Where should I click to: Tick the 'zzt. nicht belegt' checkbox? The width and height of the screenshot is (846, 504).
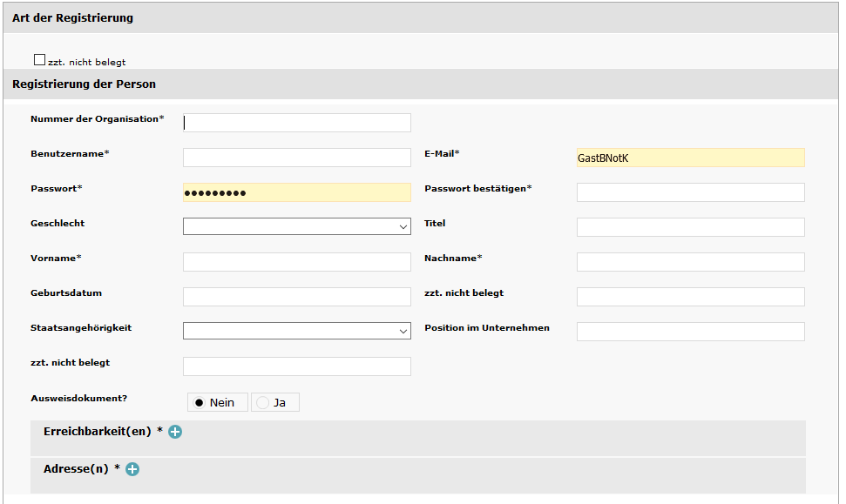click(39, 60)
